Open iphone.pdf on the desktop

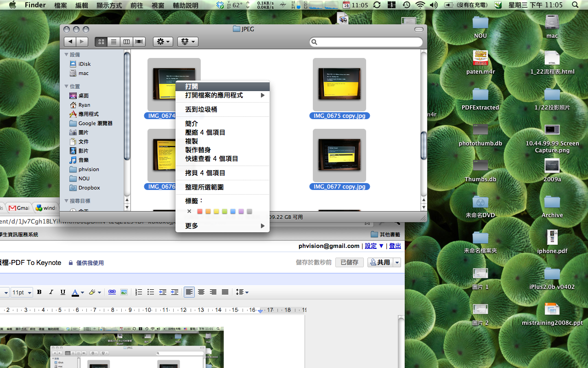(x=552, y=242)
